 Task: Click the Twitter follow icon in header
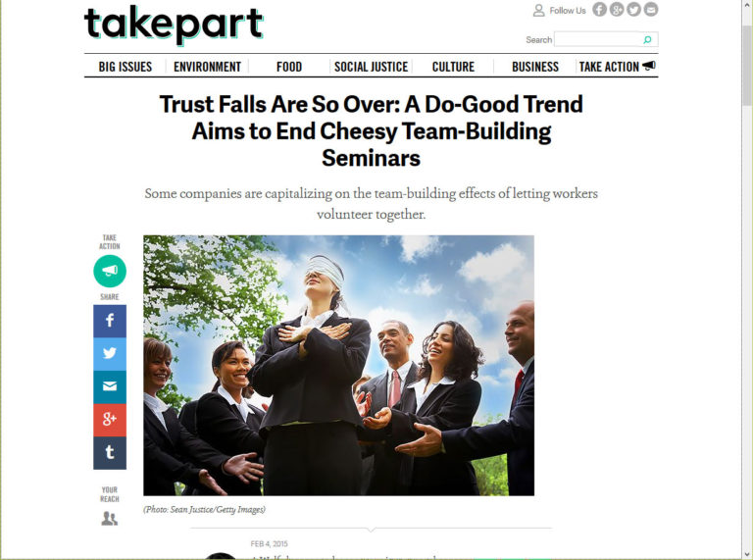click(x=634, y=10)
